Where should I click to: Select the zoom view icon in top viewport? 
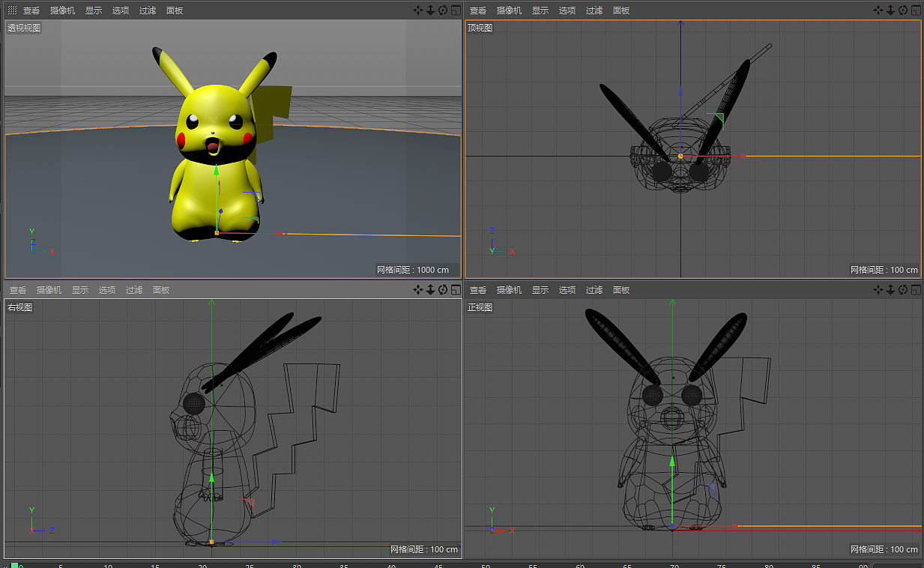tap(890, 10)
